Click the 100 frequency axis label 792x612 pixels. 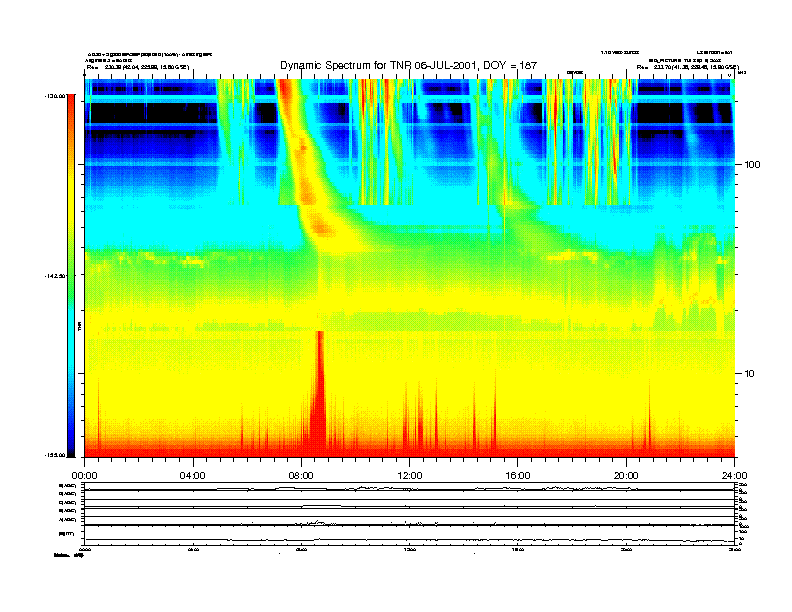(x=753, y=165)
